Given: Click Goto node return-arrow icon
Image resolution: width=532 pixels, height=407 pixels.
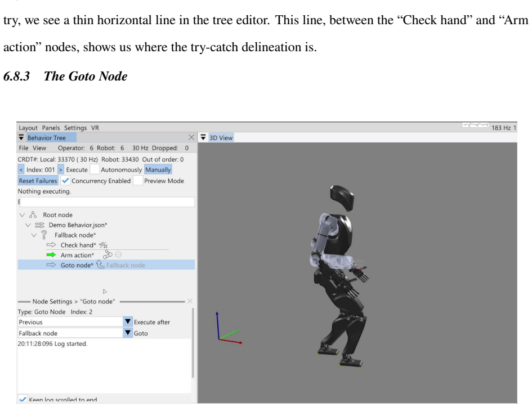Looking at the screenshot, I should (x=100, y=264).
